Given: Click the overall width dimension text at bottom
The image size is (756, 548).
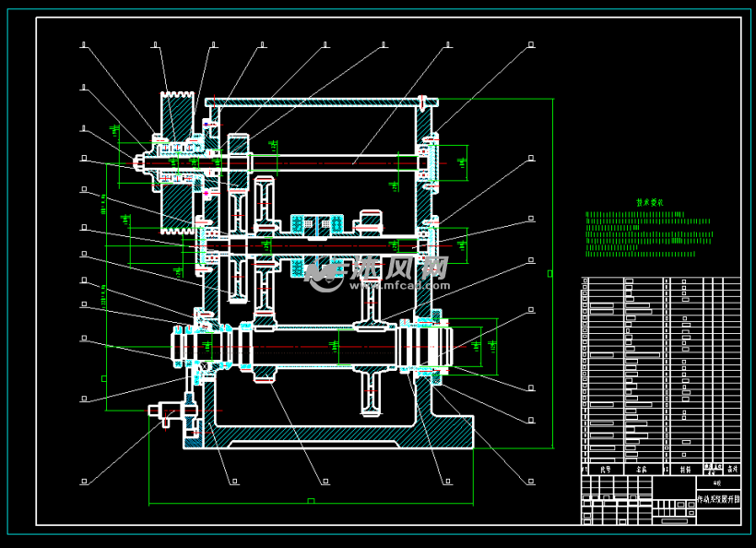Looking at the screenshot, I should pyautogui.click(x=311, y=501).
